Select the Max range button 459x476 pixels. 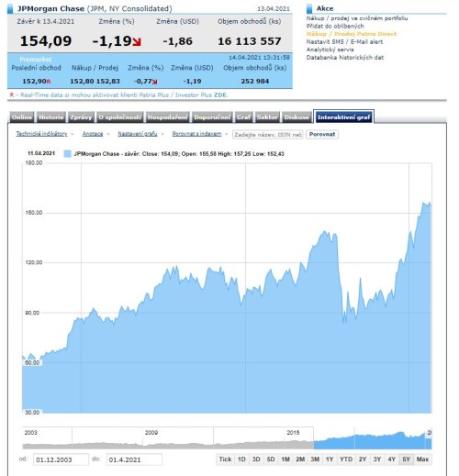coord(422,459)
